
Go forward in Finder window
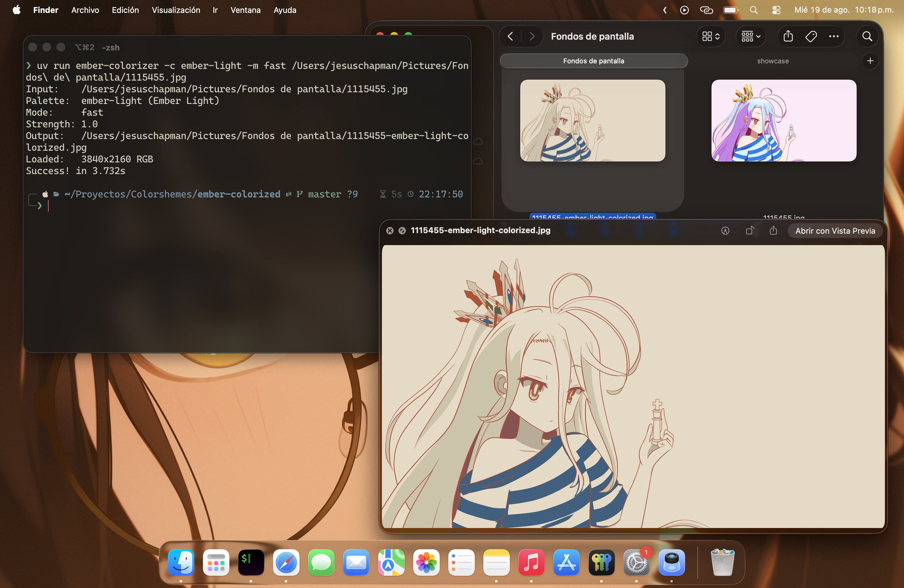click(532, 37)
